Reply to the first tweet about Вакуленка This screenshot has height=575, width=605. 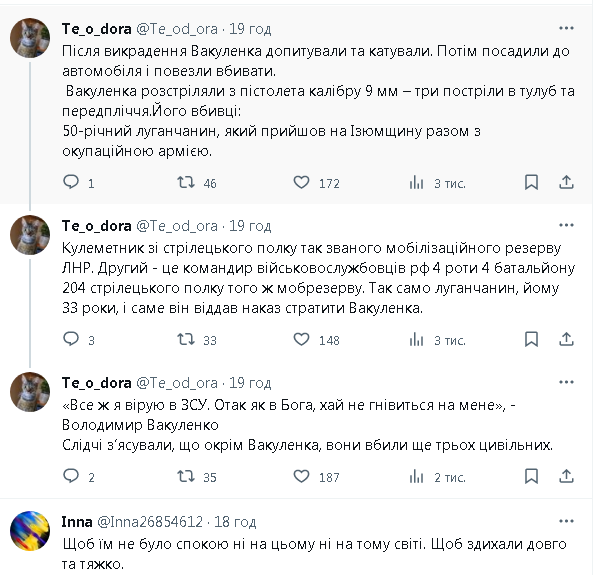coord(71,183)
